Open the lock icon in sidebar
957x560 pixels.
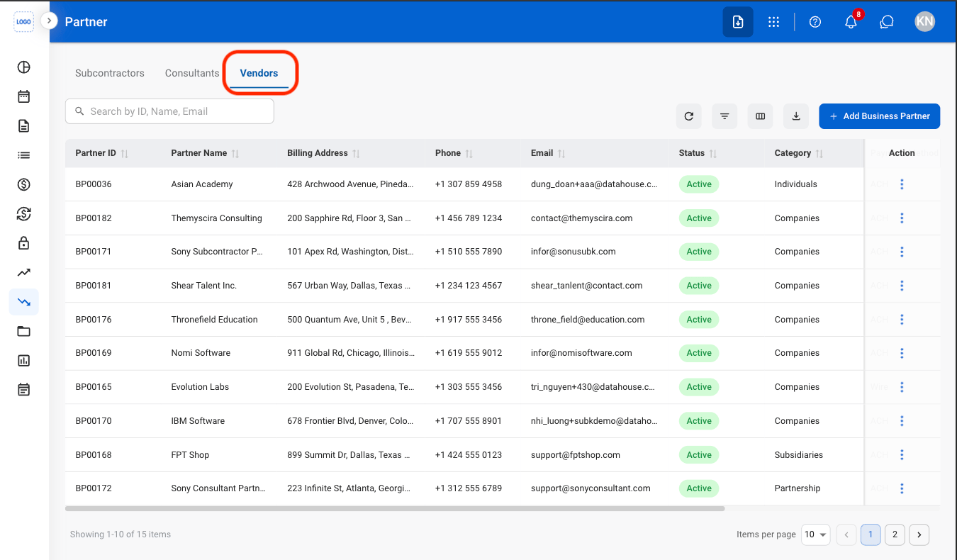(x=24, y=243)
